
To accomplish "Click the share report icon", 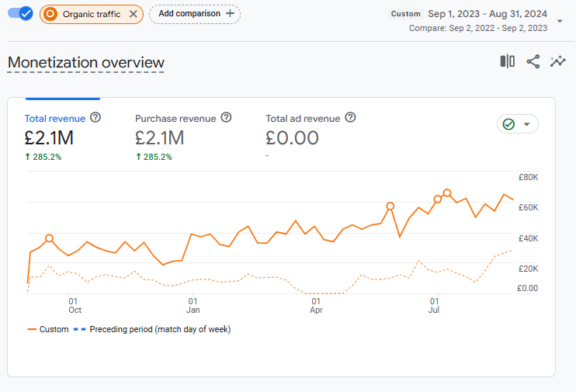I will 533,62.
